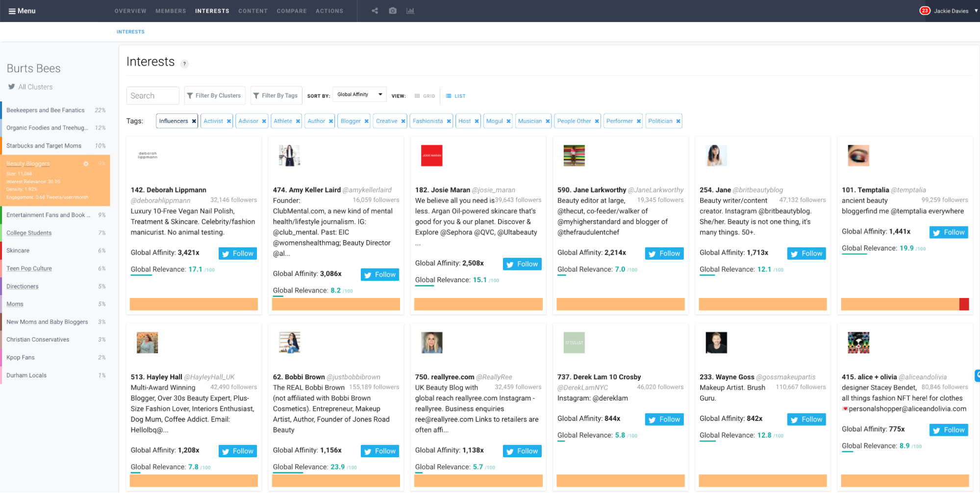Open notifications badge showing 23
980x493 pixels.
coord(925,11)
